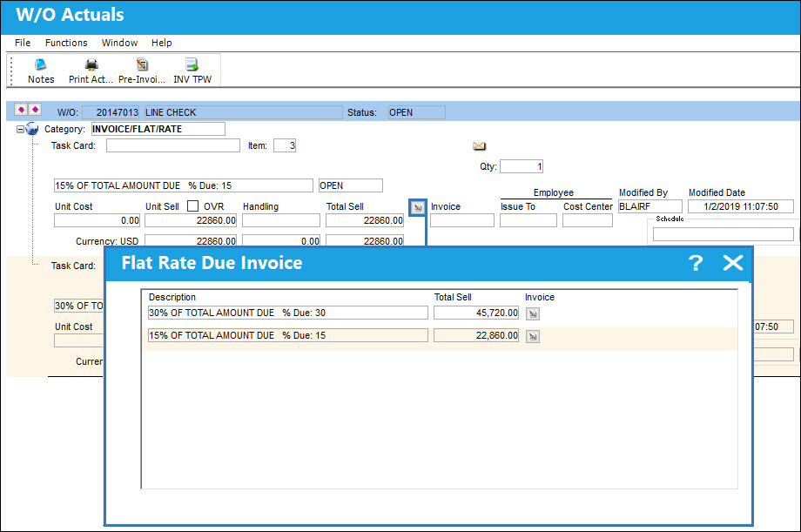Click the Unit Sell field showing 22860.00

tap(191, 220)
